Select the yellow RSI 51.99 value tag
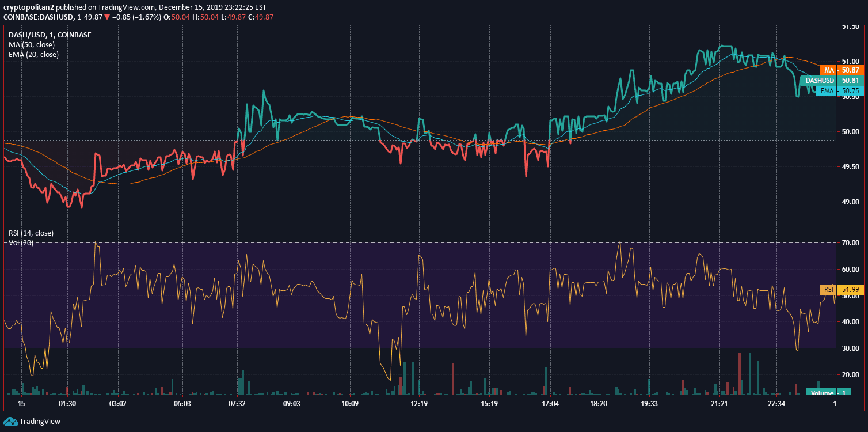Screen dimensions: 868x432 842,290
